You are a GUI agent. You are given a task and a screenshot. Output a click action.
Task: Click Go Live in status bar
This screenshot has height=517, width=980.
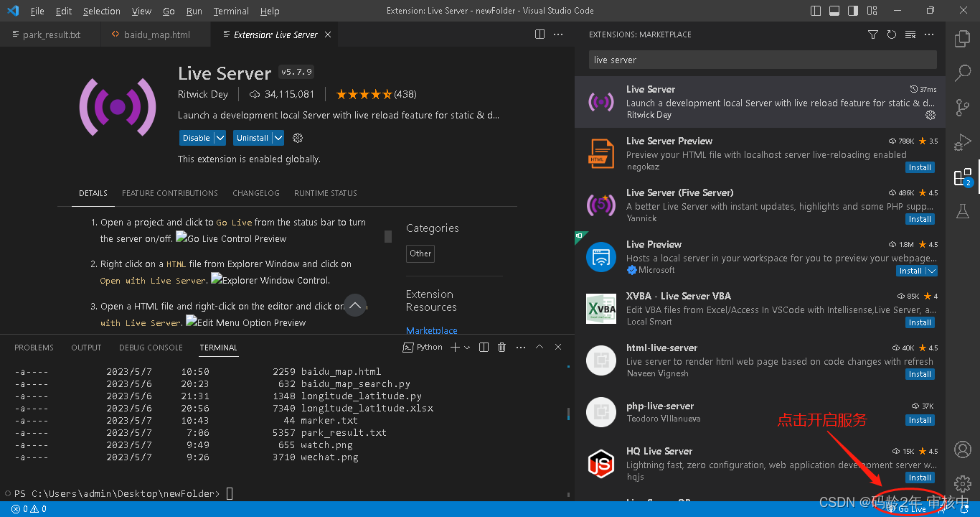coord(907,509)
